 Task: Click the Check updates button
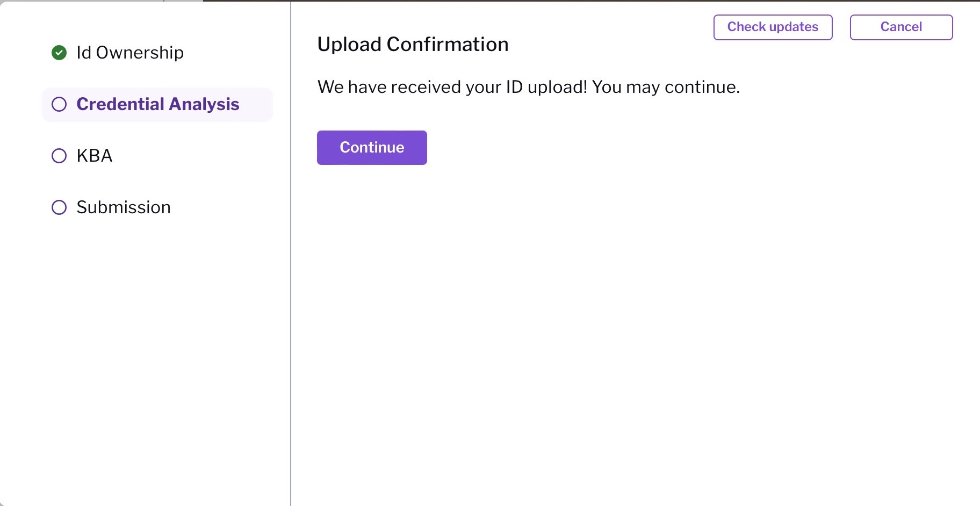click(773, 27)
